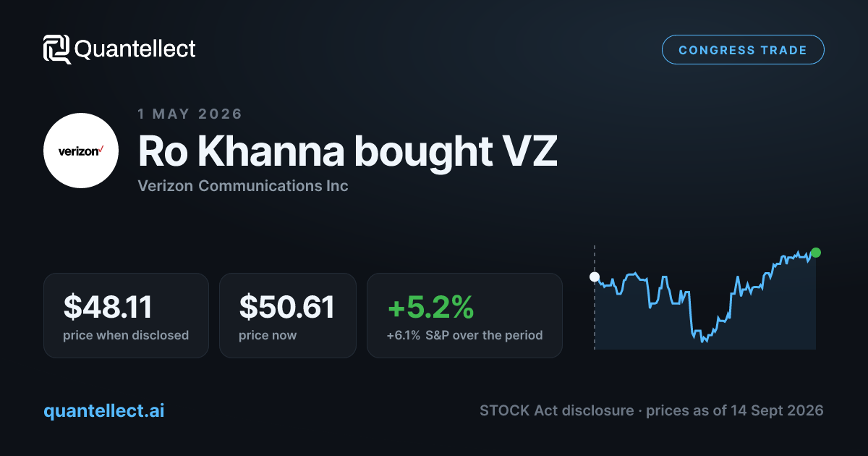Select the $48.11 price when disclosed card
The image size is (868, 456).
126,316
